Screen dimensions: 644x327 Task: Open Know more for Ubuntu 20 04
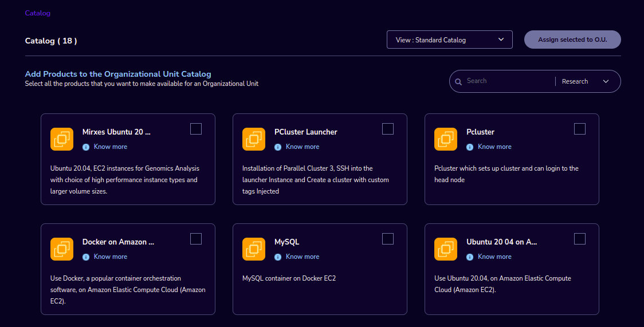(x=494, y=257)
